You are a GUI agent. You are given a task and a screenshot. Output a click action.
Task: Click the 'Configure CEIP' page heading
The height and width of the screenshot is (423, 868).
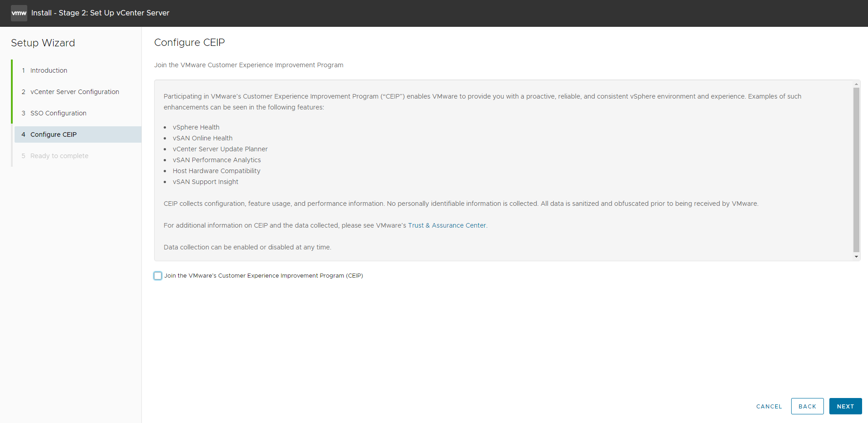(x=189, y=42)
